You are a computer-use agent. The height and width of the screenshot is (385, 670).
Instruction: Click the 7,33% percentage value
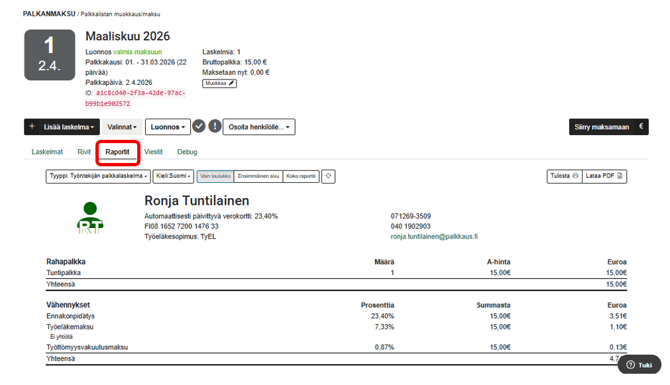click(385, 327)
